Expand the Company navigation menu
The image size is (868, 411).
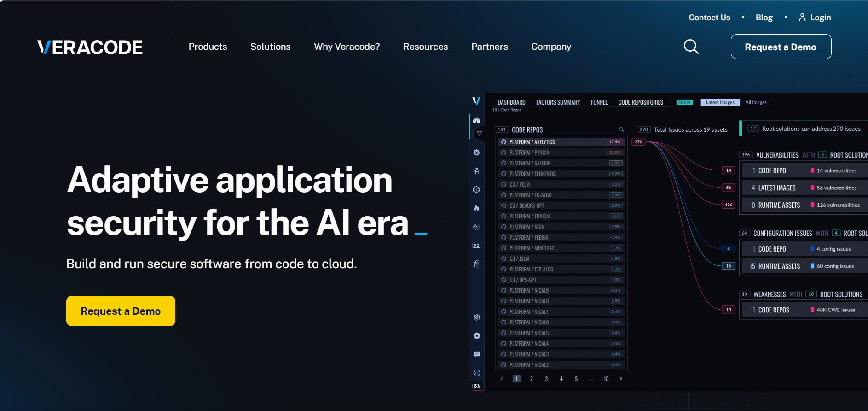(x=551, y=47)
